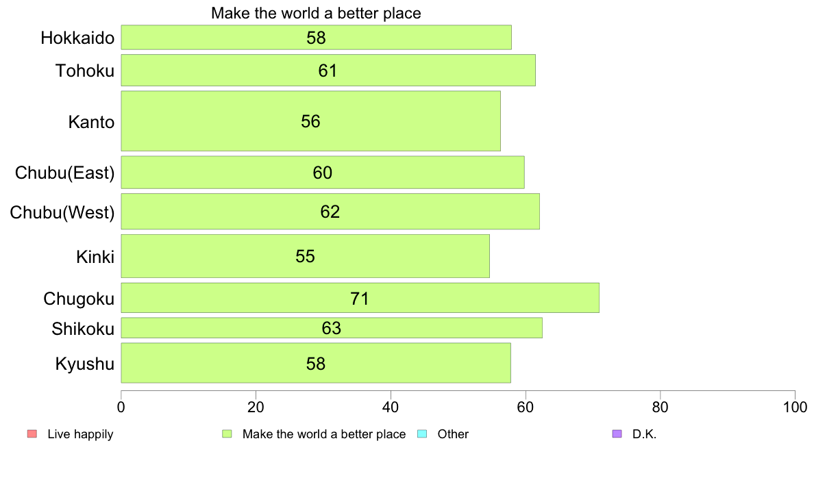
Task: Select the Tohoku bar showing 61
Action: click(x=328, y=70)
